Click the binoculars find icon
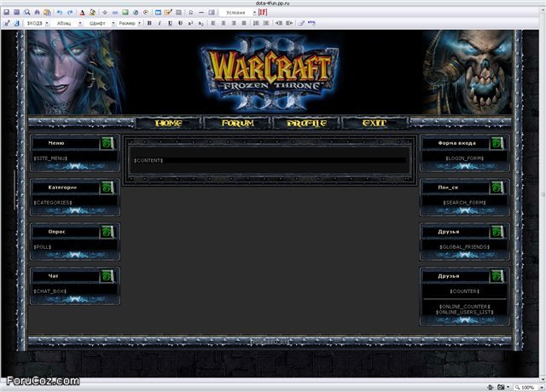The image size is (546, 392). click(x=37, y=13)
